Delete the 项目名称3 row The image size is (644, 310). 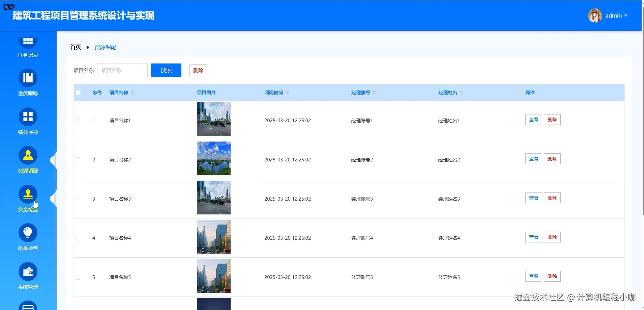[552, 198]
